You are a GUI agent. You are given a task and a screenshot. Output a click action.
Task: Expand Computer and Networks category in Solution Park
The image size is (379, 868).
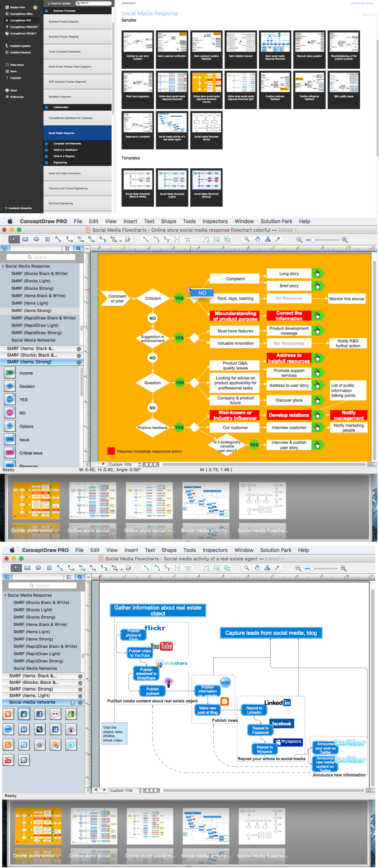tap(46, 144)
